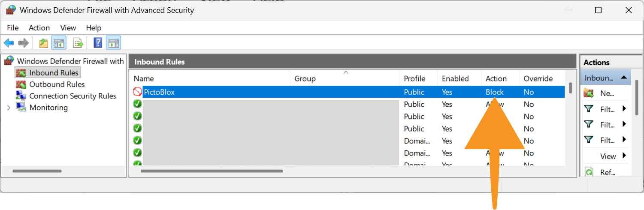
Task: Open the View submenu arrow in Actions pane
Action: click(624, 156)
